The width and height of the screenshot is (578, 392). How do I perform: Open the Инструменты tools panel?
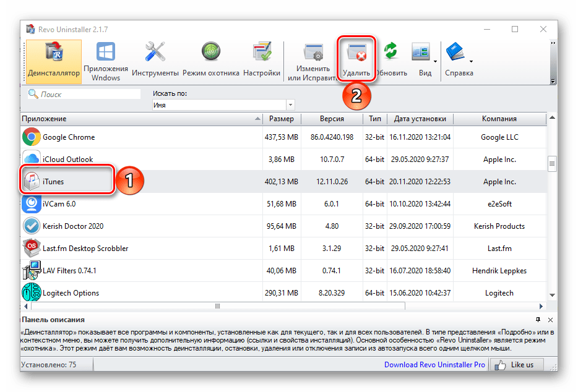155,61
